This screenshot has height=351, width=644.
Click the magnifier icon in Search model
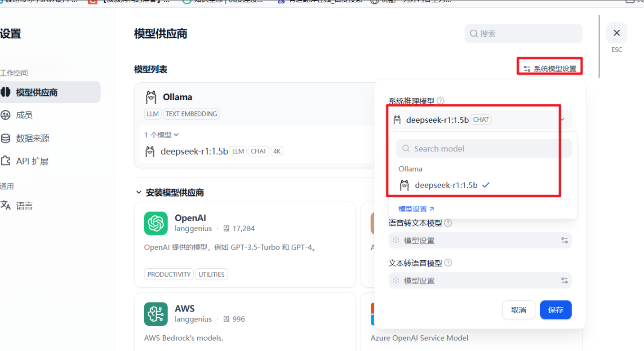point(406,148)
